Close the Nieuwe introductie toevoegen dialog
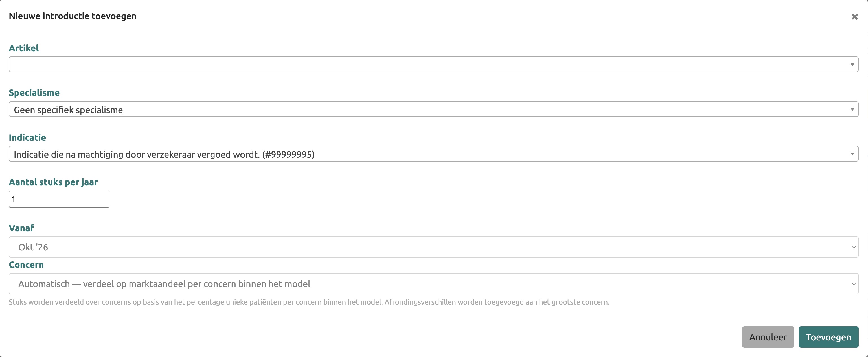The image size is (868, 357). pyautogui.click(x=854, y=17)
